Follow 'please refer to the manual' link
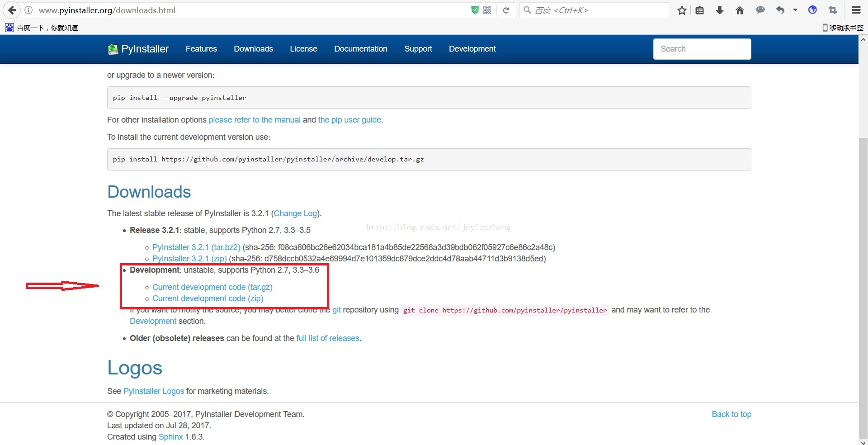The image size is (868, 445). (x=255, y=120)
